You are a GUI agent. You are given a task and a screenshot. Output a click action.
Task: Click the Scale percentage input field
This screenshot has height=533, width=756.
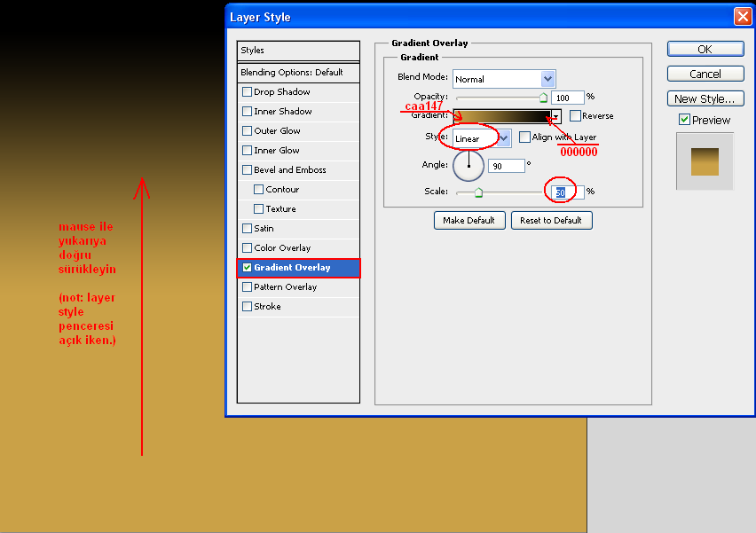[569, 192]
